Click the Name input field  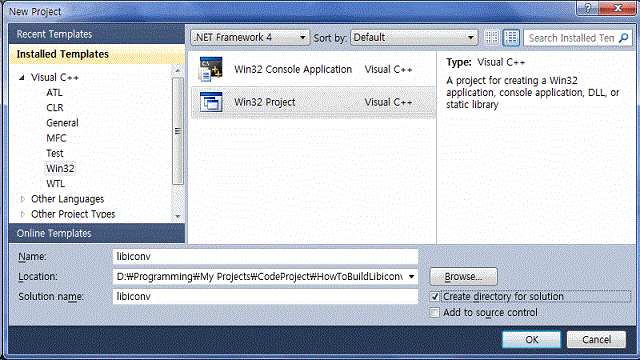tap(265, 256)
